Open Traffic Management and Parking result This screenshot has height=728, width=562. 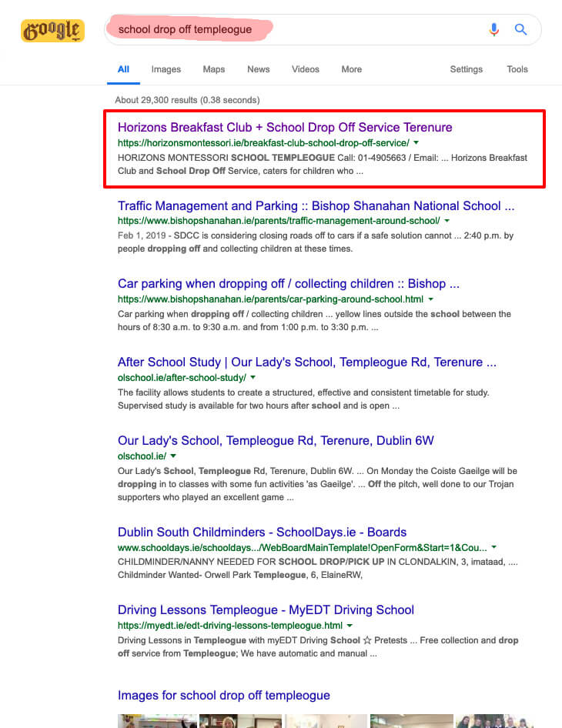pyautogui.click(x=316, y=205)
